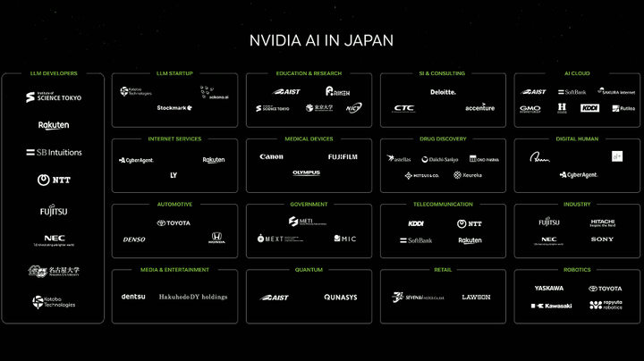Click the SoftBank logo in Telecommunication

416,240
